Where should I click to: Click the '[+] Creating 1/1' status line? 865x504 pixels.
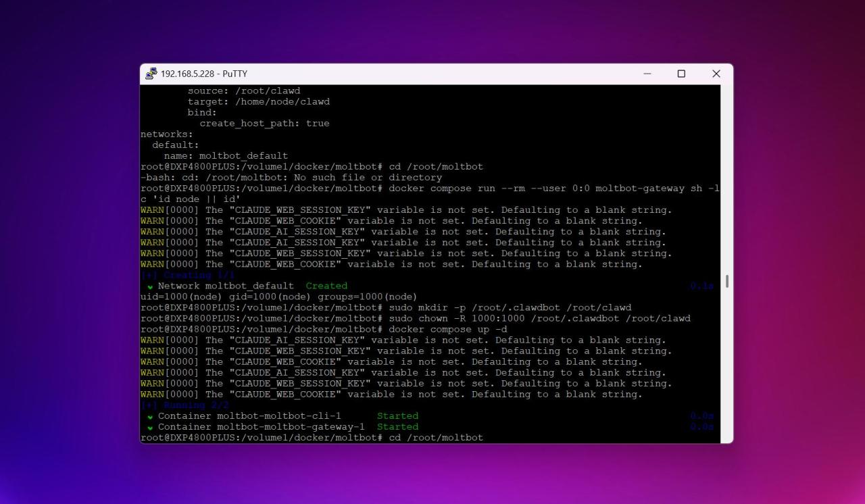(188, 275)
